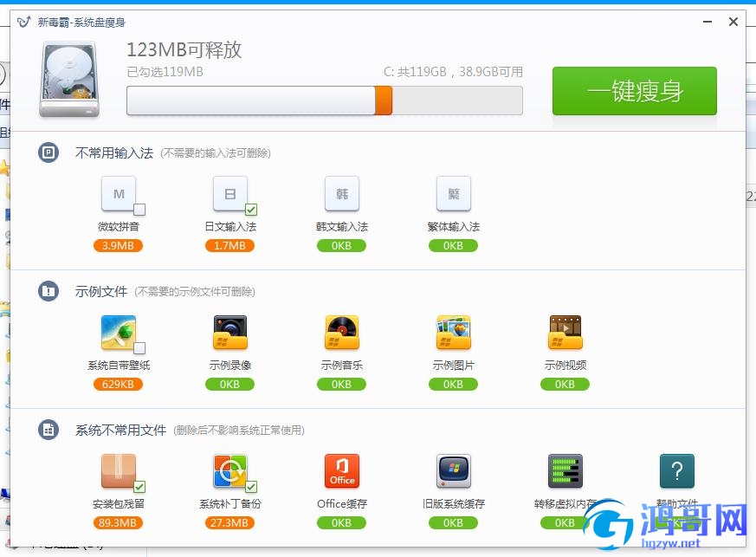The height and width of the screenshot is (557, 756).
Task: Click the Office缓存 label
Action: point(342,504)
